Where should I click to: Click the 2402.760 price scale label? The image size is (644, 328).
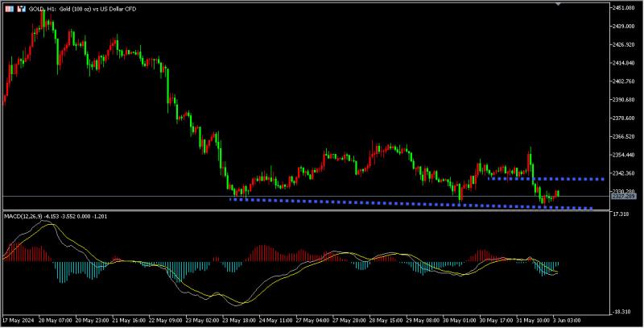[624, 81]
